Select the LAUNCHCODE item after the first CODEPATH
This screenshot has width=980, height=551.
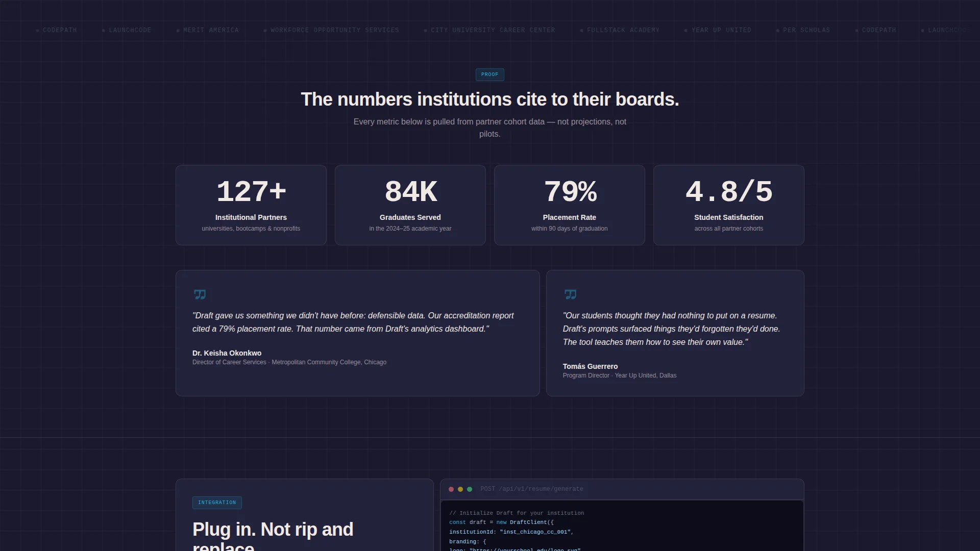(127, 30)
